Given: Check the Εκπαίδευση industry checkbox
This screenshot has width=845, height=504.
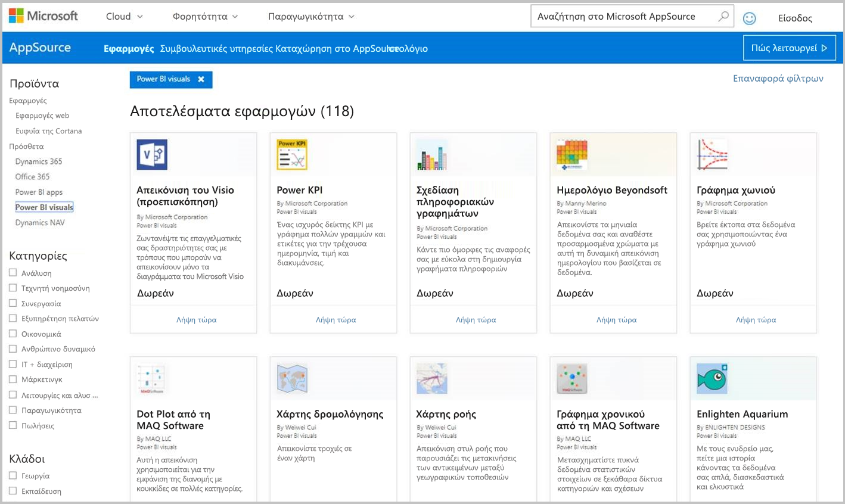Looking at the screenshot, I should (13, 491).
